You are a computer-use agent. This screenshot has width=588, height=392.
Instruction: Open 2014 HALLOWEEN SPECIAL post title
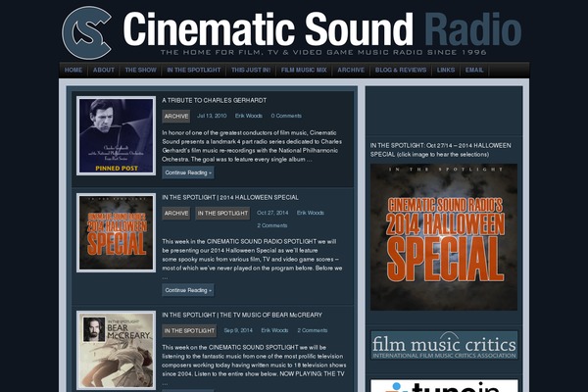(x=230, y=197)
